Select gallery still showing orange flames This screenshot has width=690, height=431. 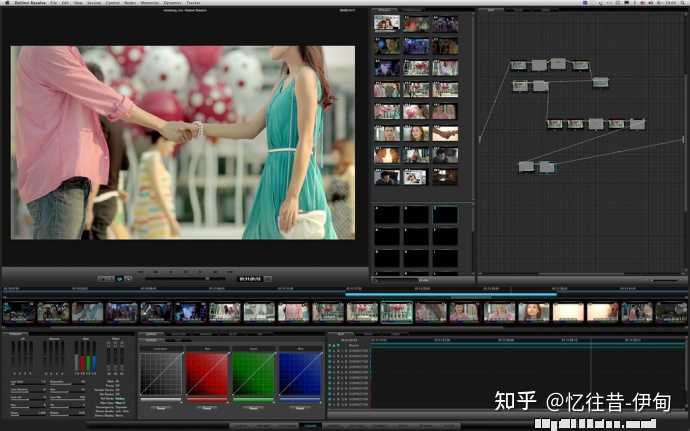point(387,155)
